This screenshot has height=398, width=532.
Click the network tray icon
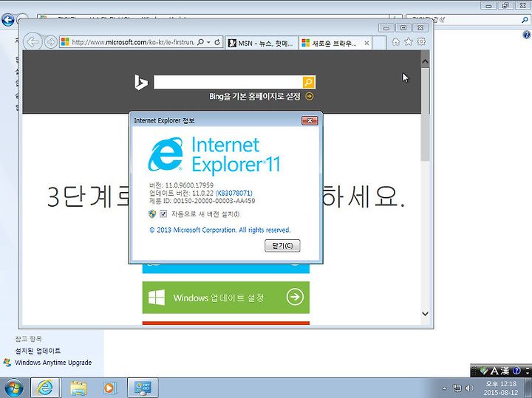coord(457,388)
